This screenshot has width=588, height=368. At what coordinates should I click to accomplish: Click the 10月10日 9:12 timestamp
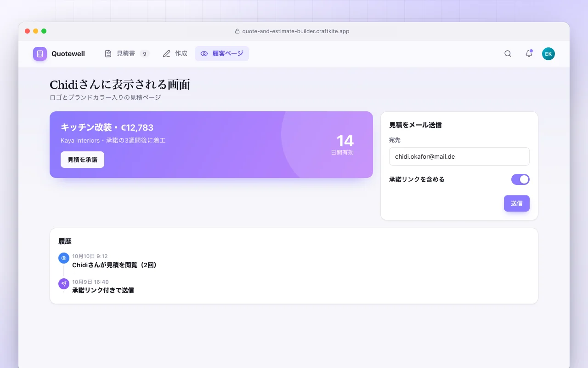(x=90, y=256)
